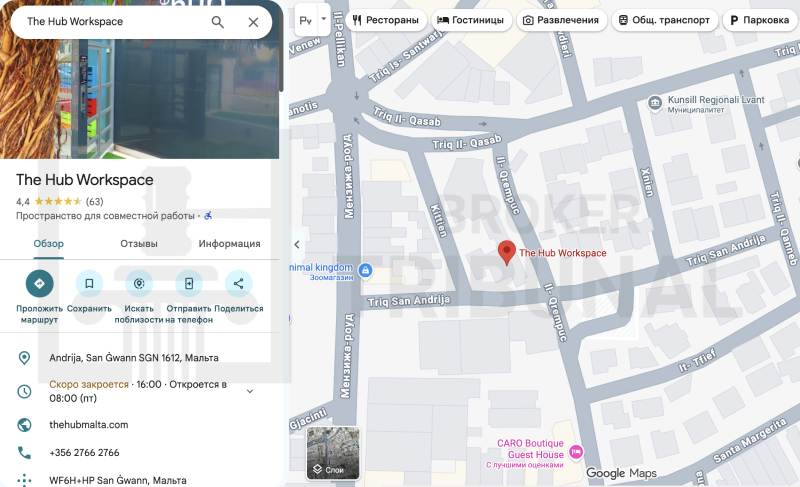Click Проложить маршрут directions icon
This screenshot has height=487, width=800.
39,284
